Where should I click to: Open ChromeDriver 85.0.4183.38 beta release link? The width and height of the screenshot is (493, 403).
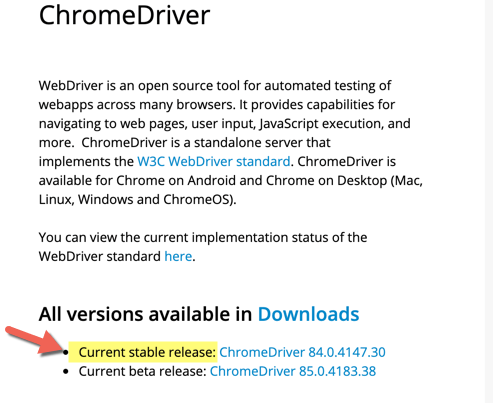tap(293, 371)
